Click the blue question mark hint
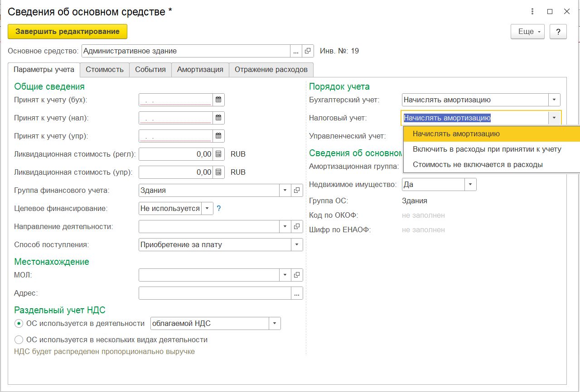The width and height of the screenshot is (580, 392). point(218,209)
